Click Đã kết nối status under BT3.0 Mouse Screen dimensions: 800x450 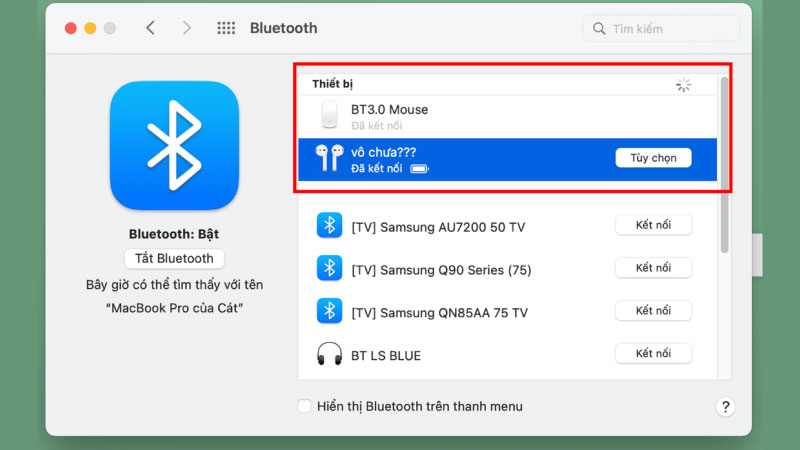377,126
